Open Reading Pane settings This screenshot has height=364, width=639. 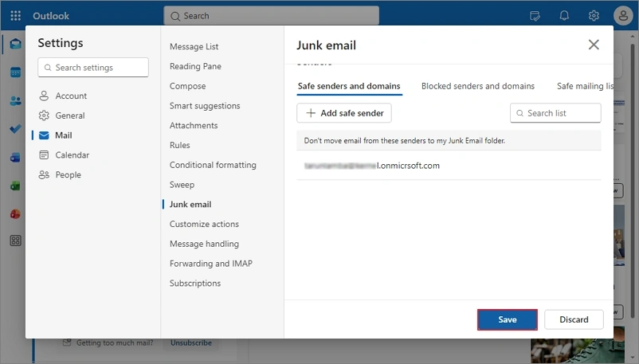point(195,66)
